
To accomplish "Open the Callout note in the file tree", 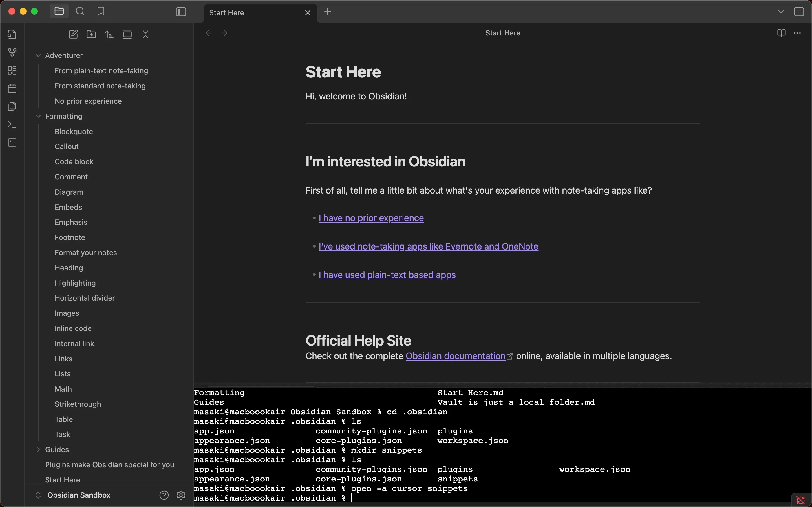I will (67, 146).
